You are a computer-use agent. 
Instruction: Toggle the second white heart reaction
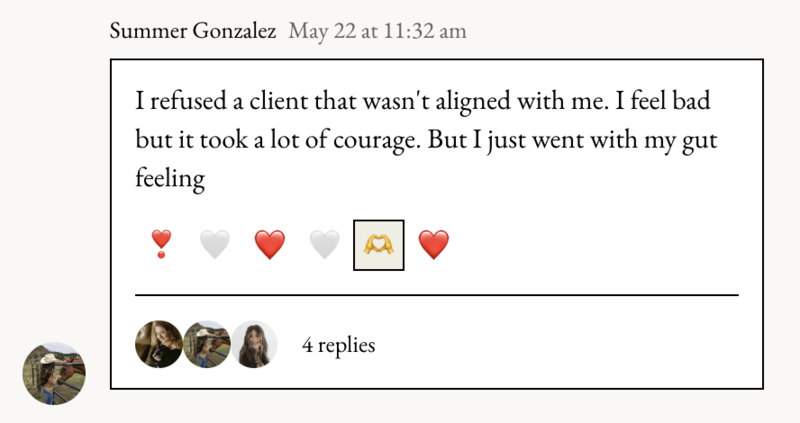pos(324,244)
